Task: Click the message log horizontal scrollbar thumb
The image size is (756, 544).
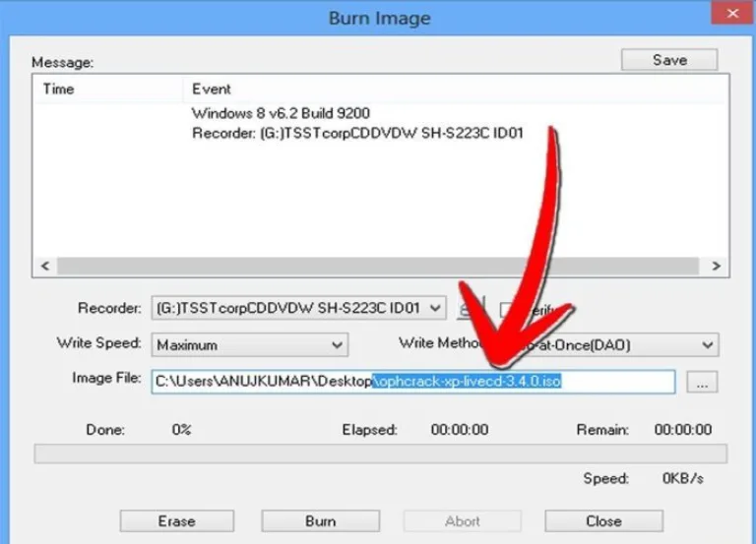Action: 378,266
